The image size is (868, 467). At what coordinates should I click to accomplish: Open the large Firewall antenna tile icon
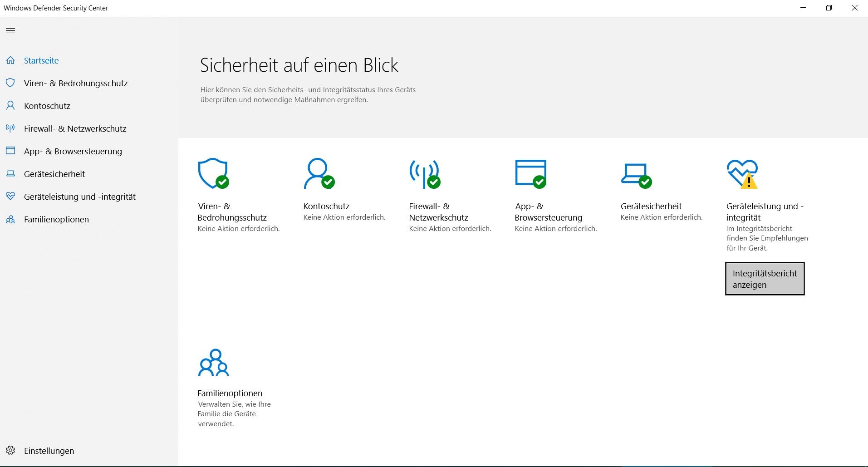pyautogui.click(x=425, y=174)
